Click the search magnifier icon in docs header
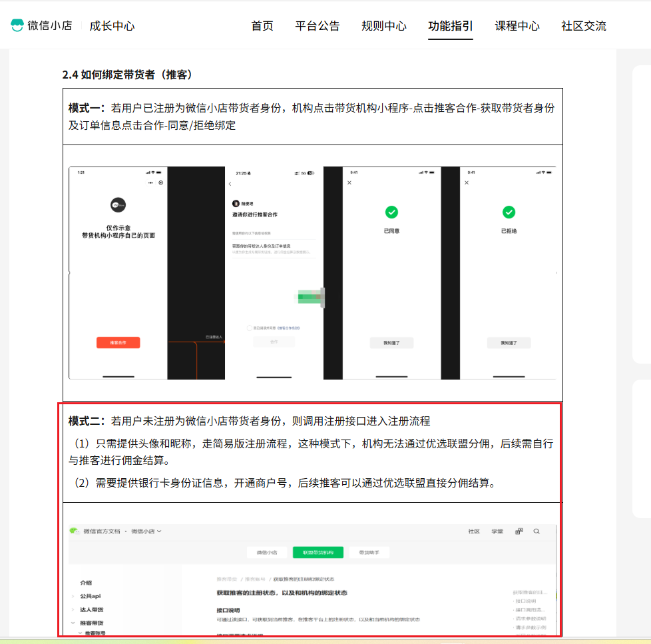Screen dimensions: 651x644 coord(537,531)
